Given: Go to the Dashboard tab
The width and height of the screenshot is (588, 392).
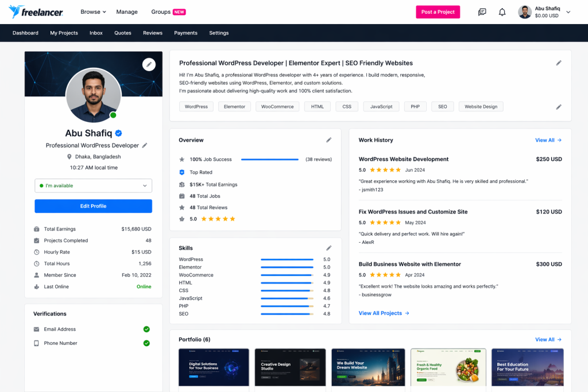Looking at the screenshot, I should (25, 33).
